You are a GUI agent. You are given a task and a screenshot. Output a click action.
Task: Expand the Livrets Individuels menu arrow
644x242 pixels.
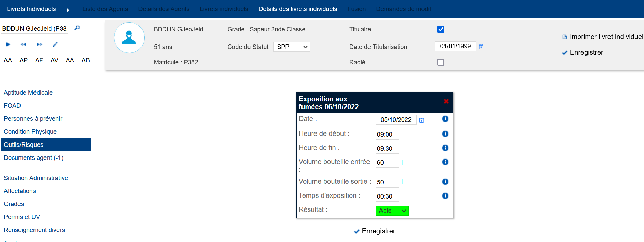point(68,10)
